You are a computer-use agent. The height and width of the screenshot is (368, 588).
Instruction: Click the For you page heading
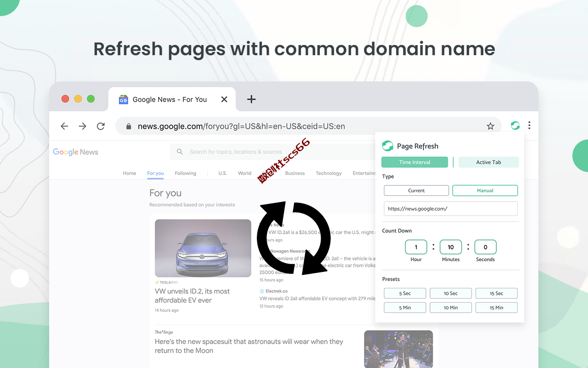tap(165, 193)
